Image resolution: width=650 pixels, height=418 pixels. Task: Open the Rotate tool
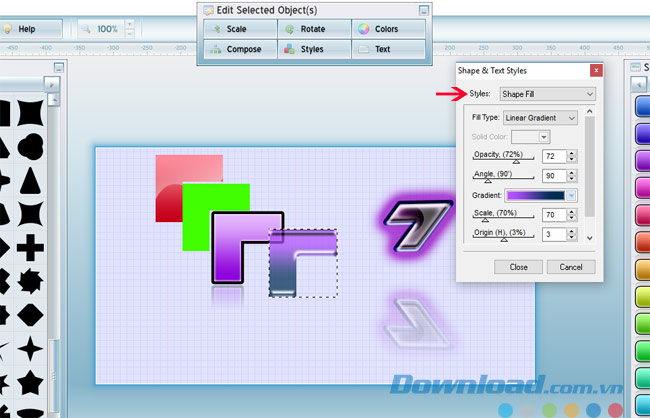pos(314,29)
